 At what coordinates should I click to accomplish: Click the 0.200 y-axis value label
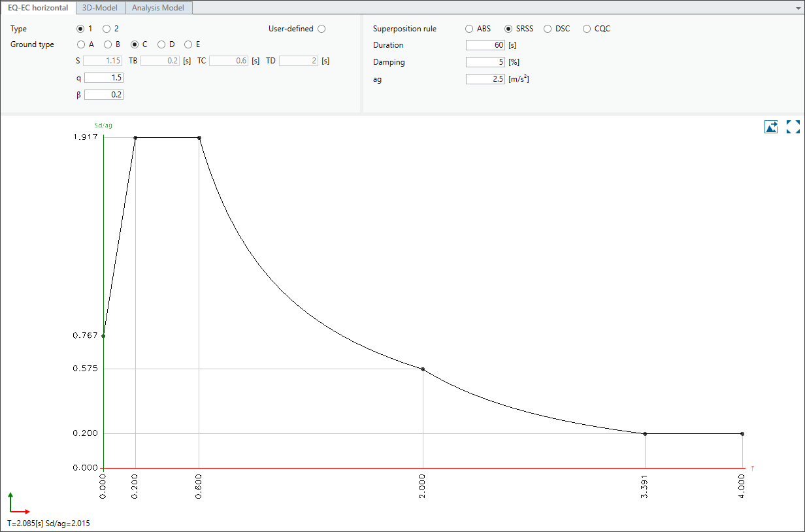coord(86,433)
